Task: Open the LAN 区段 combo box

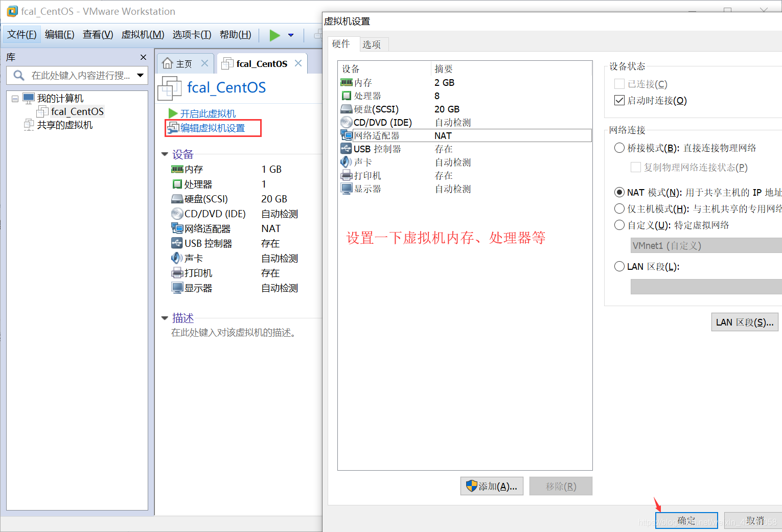Action: tap(706, 287)
